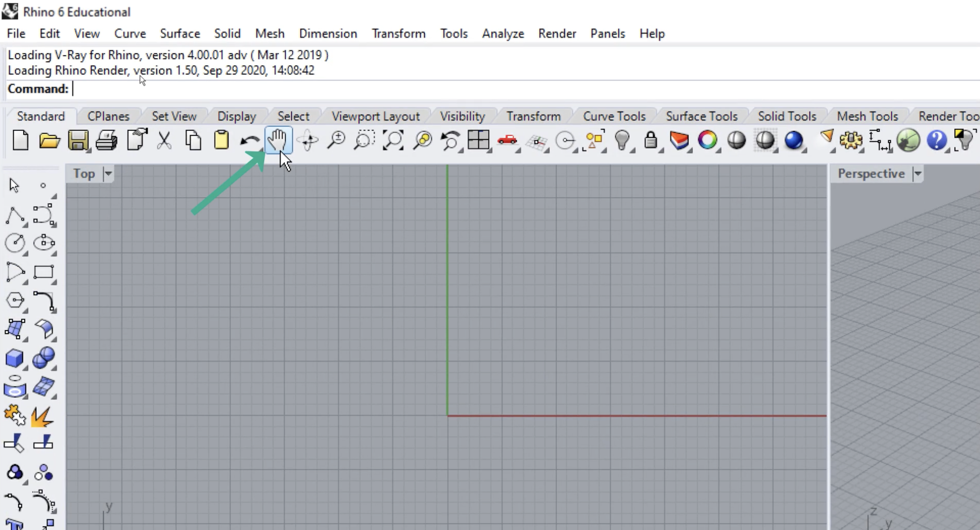
Task: Click the Explode tool orange burst icon
Action: pyautogui.click(x=43, y=416)
